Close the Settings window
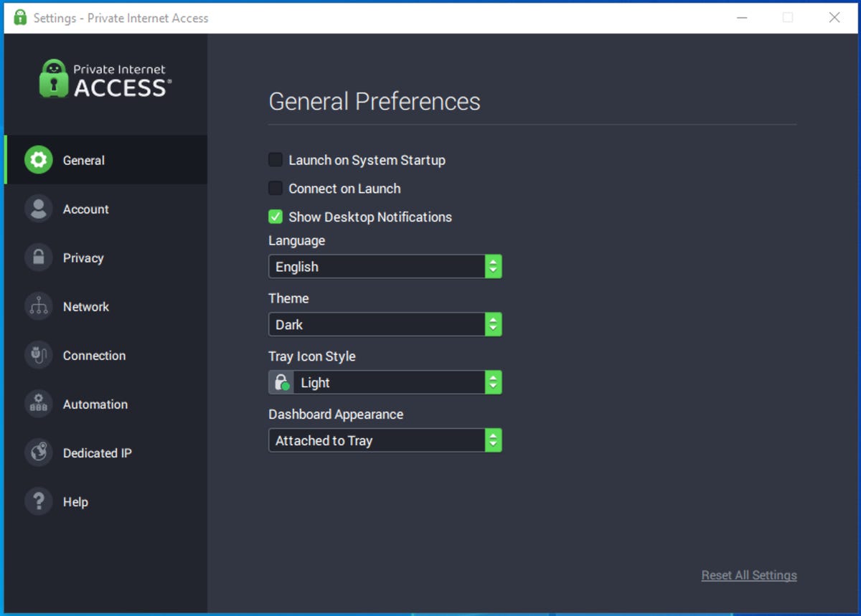The height and width of the screenshot is (616, 861). (834, 17)
